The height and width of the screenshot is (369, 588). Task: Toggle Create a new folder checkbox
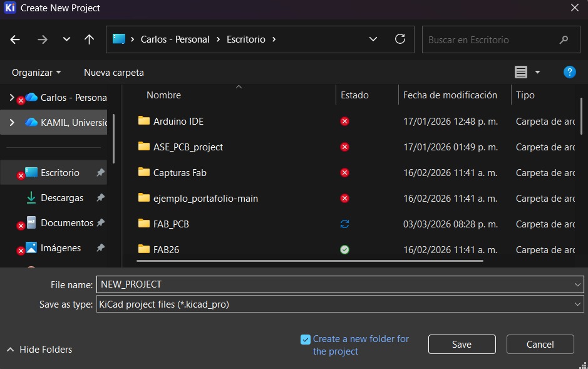click(306, 340)
